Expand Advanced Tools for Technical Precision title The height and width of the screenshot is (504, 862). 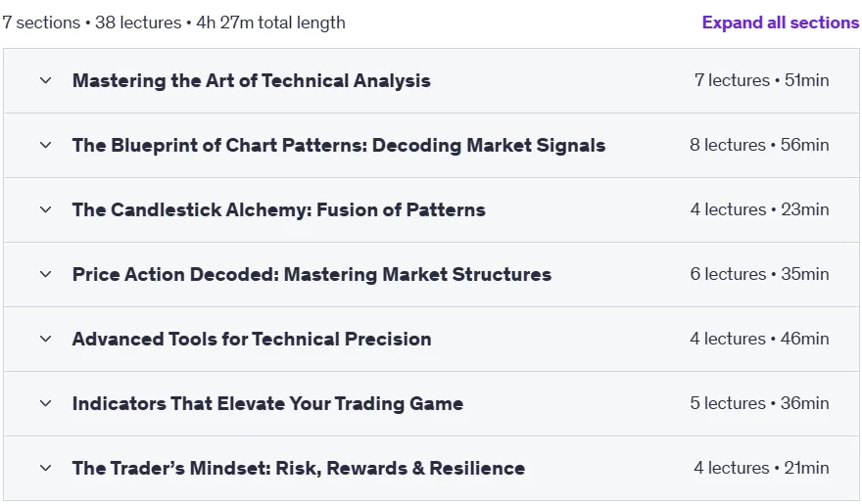pyautogui.click(x=252, y=340)
